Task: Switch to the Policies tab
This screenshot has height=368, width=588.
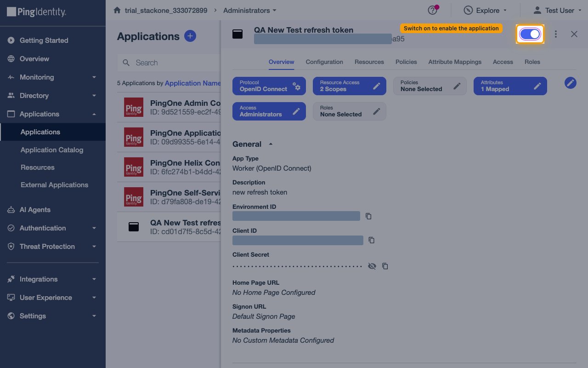Action: (x=406, y=62)
